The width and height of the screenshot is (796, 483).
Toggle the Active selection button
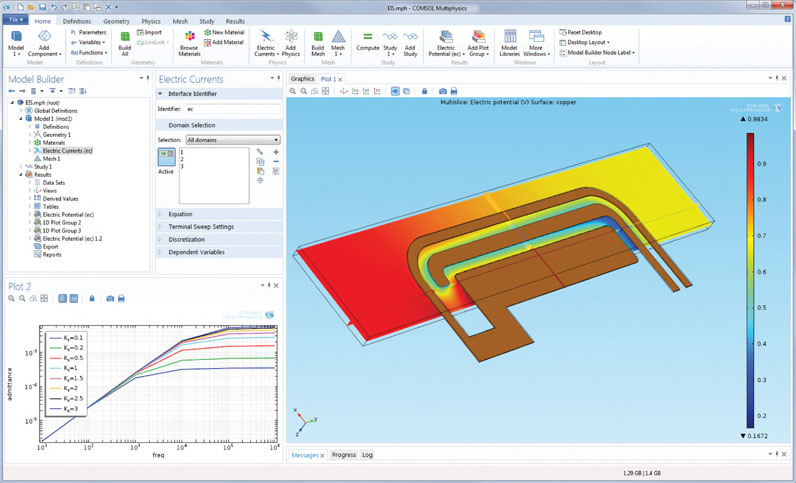coord(167,157)
